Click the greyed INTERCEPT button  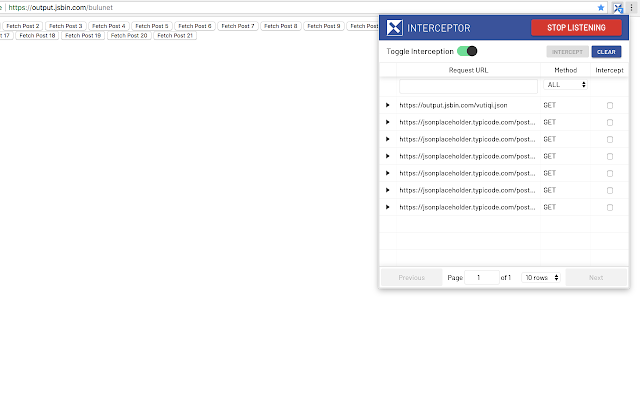[x=567, y=52]
